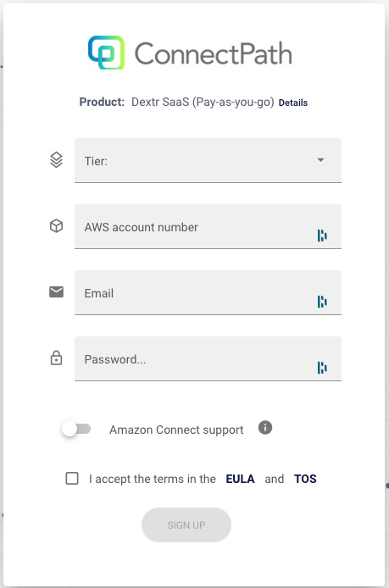
Task: Open the TOS link
Action: click(305, 479)
